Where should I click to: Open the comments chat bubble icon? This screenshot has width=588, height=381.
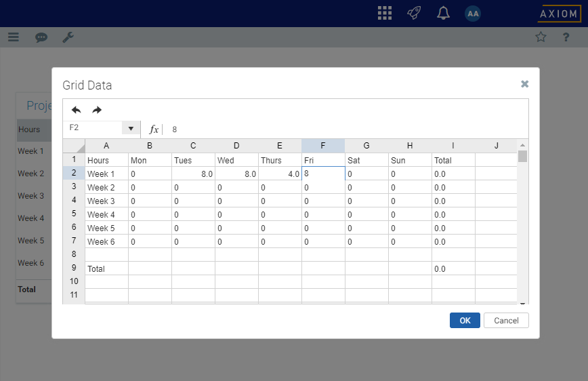41,37
